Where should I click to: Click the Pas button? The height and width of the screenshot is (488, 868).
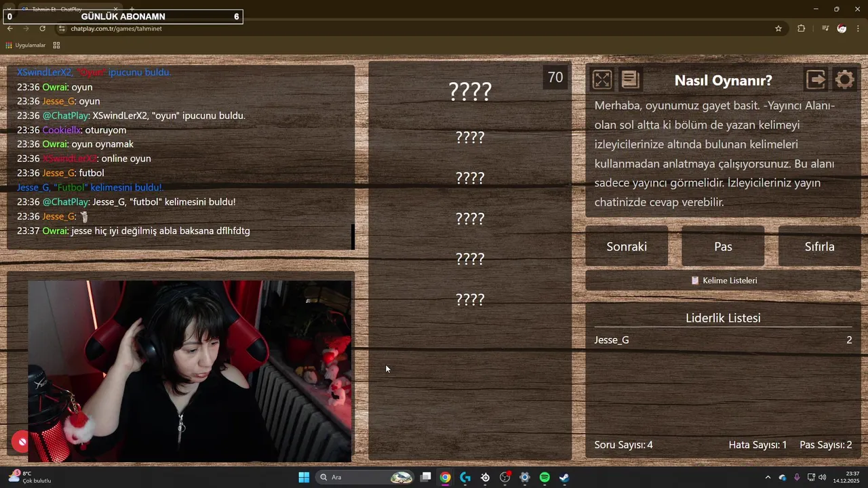(723, 246)
